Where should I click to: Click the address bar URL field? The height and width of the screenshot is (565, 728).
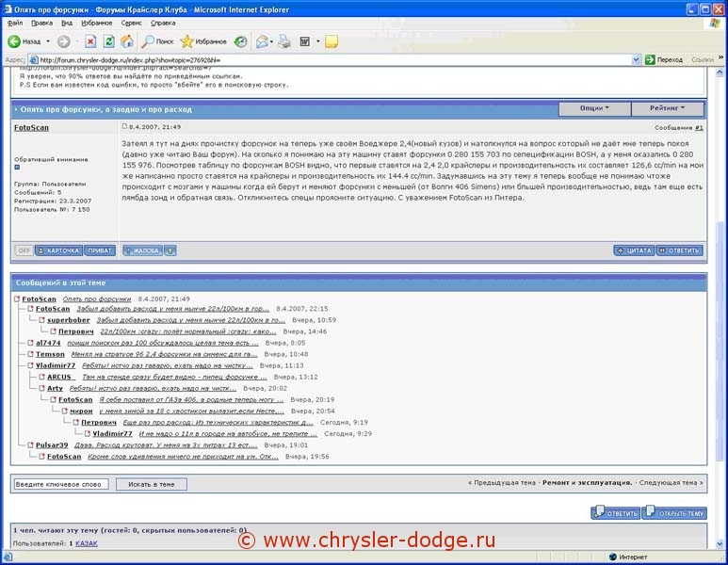(330, 60)
